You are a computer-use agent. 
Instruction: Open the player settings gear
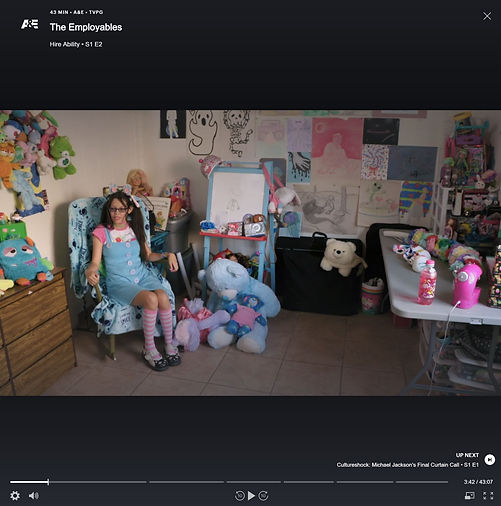coord(15,496)
